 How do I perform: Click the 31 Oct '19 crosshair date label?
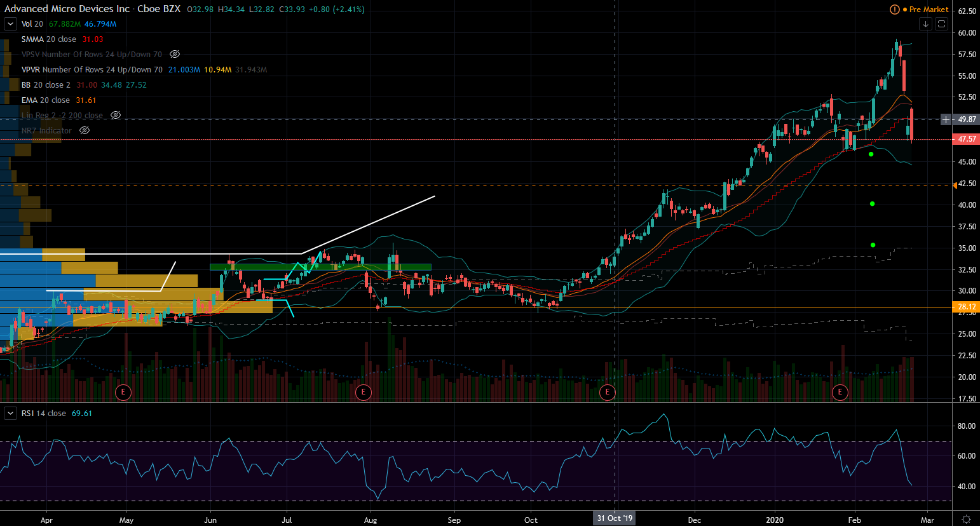tap(615, 518)
